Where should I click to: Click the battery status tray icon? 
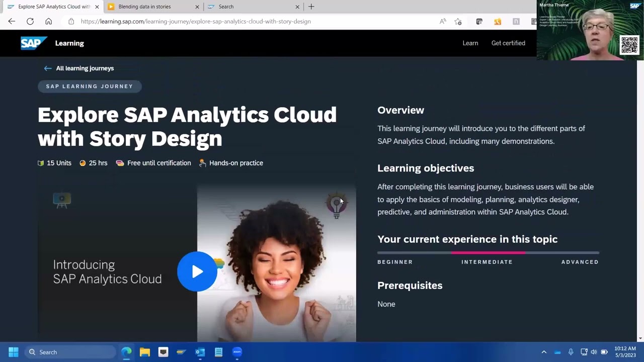click(x=604, y=352)
